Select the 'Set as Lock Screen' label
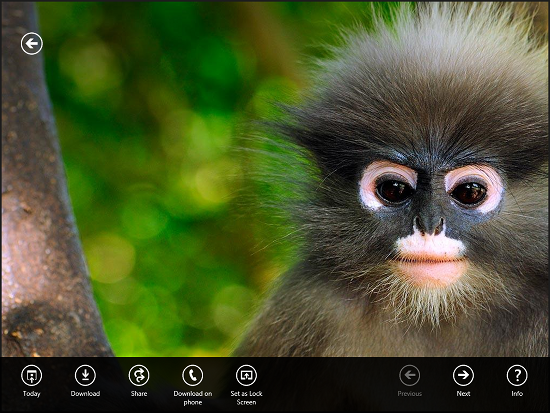 tap(246, 398)
